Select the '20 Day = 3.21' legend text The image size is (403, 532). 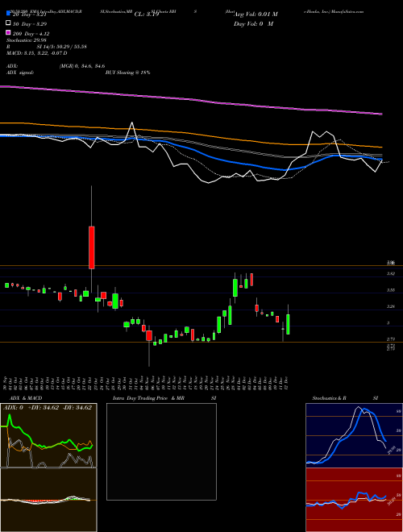pyautogui.click(x=29, y=15)
